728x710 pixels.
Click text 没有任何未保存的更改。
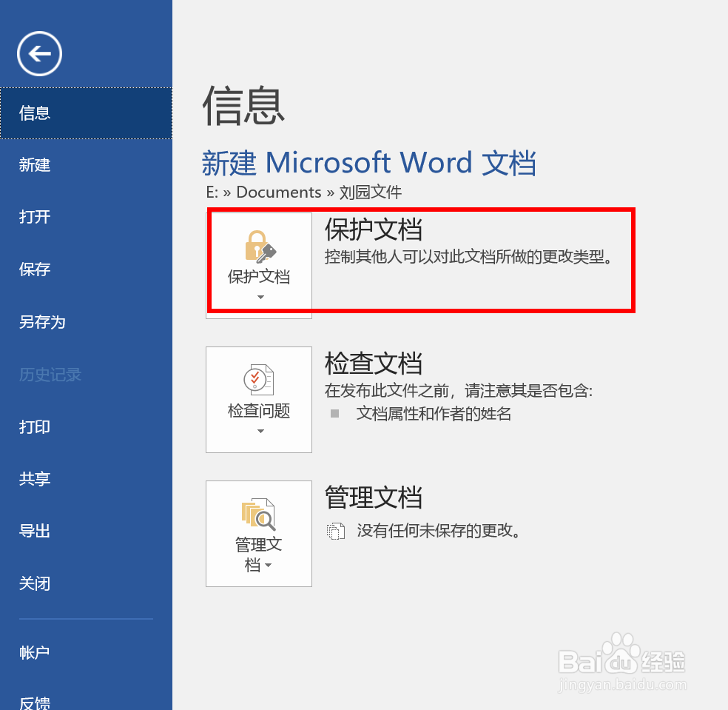point(439,531)
